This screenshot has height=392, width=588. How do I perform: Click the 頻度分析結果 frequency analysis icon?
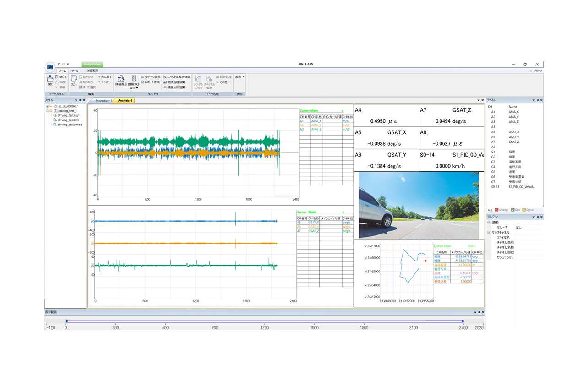click(174, 87)
